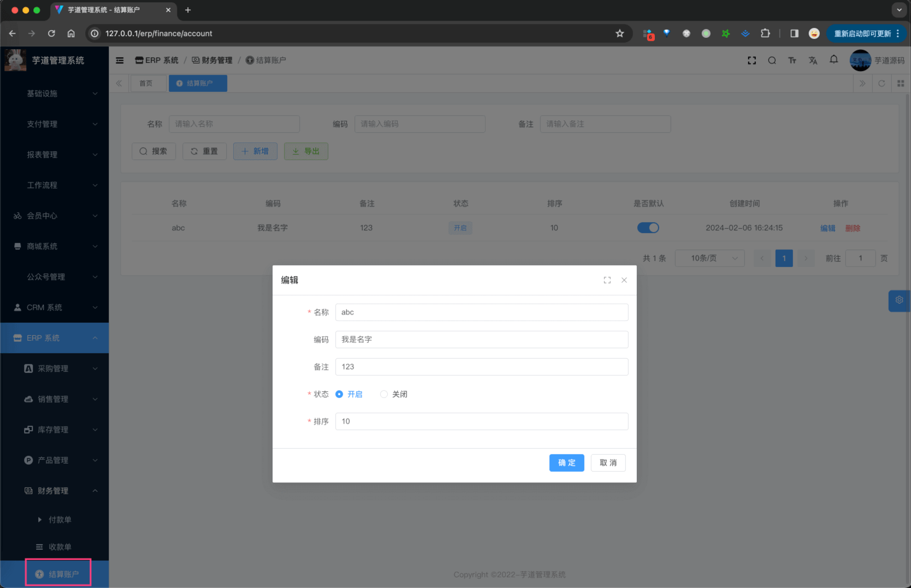The width and height of the screenshot is (911, 588).
Task: Open the language translation icon
Action: [813, 60]
